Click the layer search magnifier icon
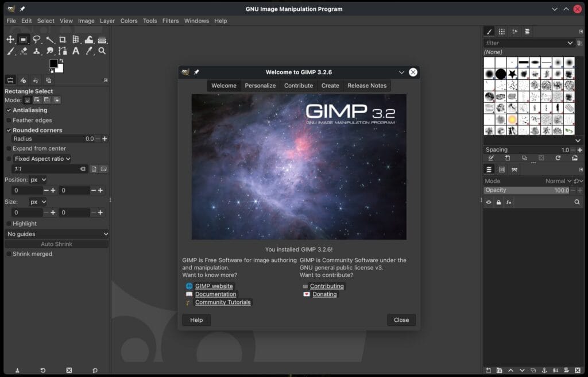588x377 pixels. pyautogui.click(x=577, y=202)
